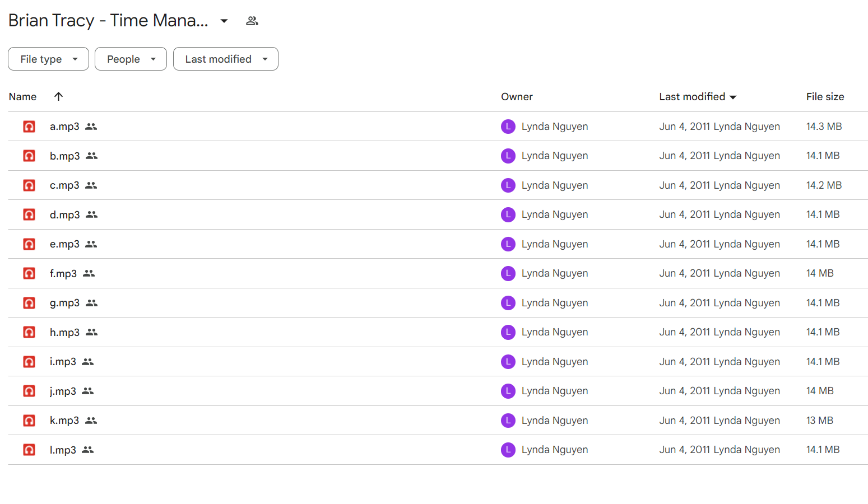Open the People filter dropdown
The image size is (868, 504).
[131, 59]
